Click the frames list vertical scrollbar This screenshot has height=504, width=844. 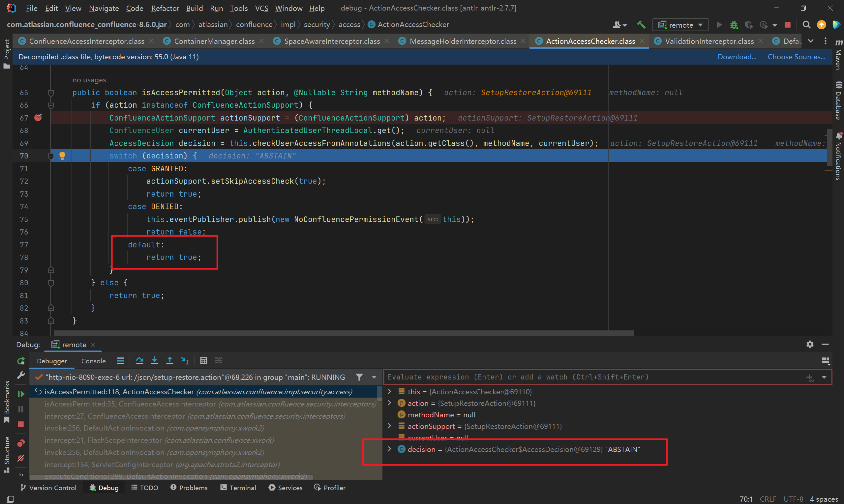click(x=379, y=394)
